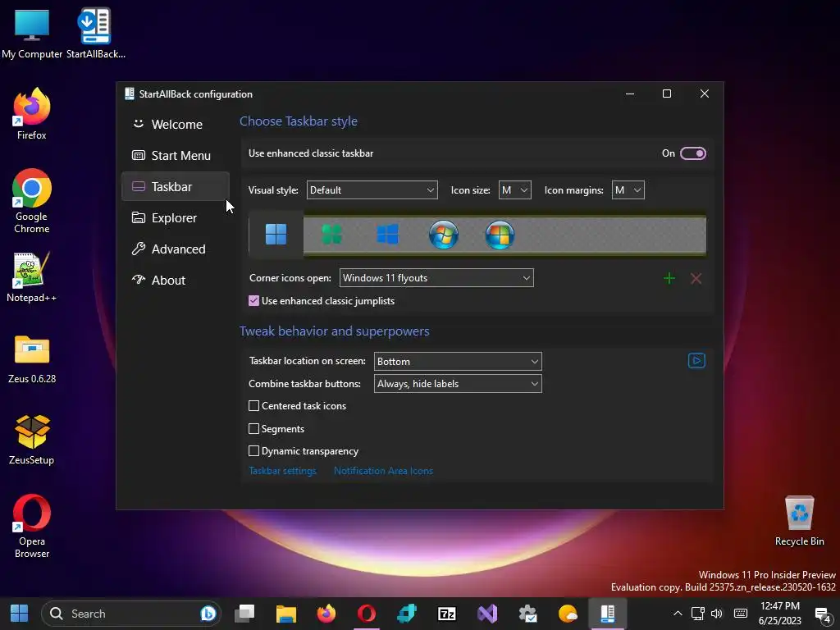This screenshot has width=840, height=630.
Task: Click the taskbar Search box
Action: (x=131, y=614)
